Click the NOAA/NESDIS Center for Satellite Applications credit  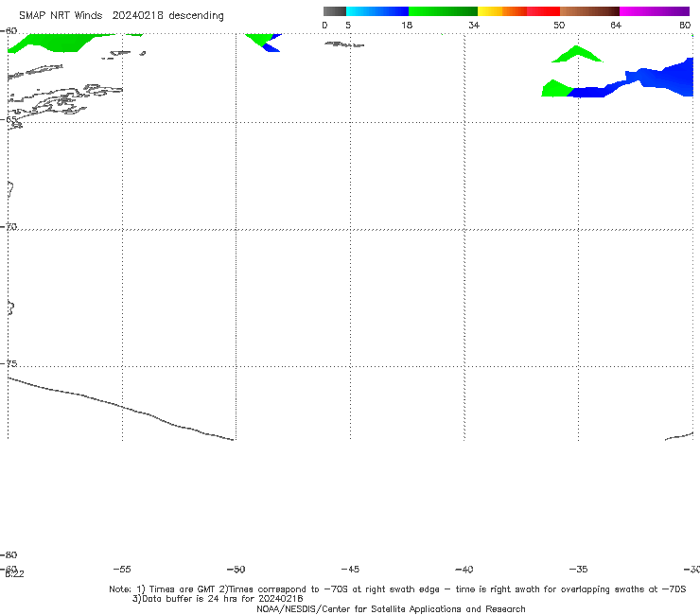(x=391, y=608)
